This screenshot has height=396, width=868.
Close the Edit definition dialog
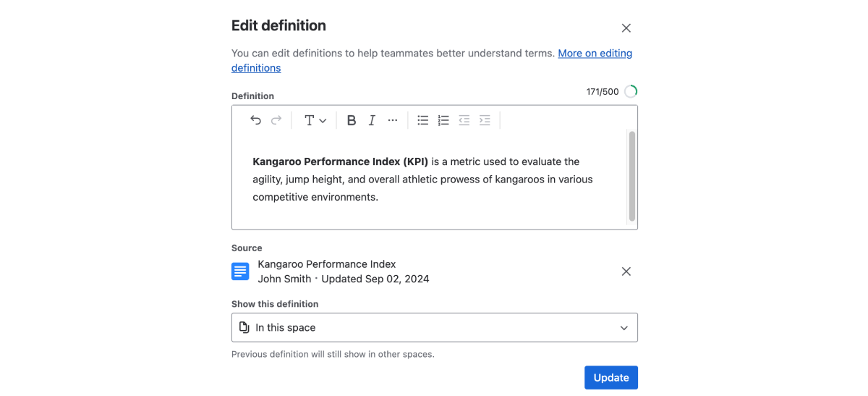tap(626, 28)
